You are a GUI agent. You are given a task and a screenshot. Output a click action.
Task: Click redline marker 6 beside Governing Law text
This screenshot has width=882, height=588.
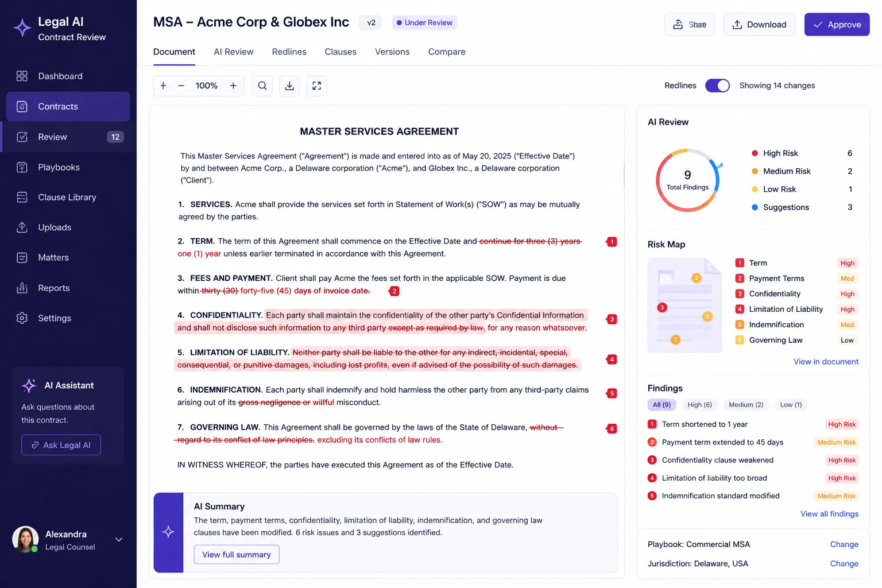click(x=612, y=429)
